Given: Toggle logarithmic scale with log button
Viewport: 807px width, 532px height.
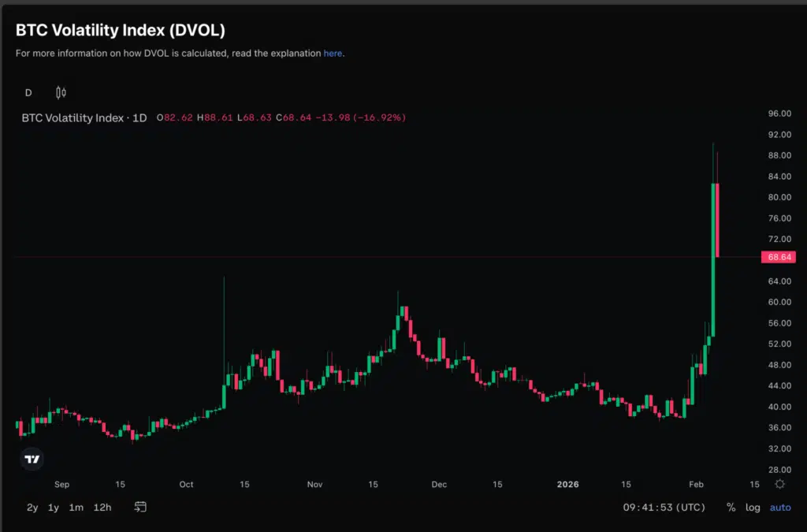Looking at the screenshot, I should pyautogui.click(x=754, y=508).
